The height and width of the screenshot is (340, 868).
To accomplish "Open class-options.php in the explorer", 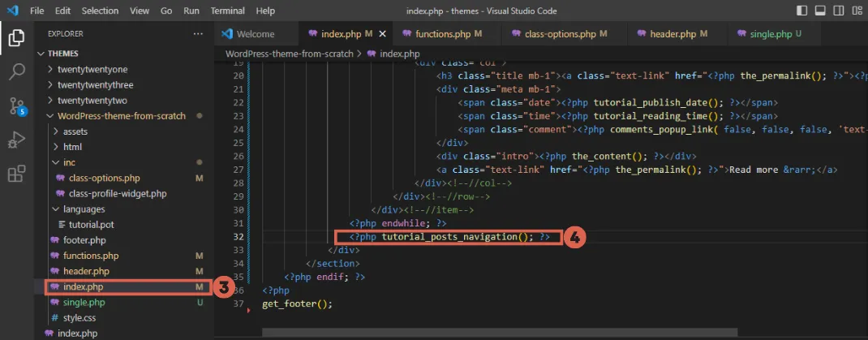I will [x=105, y=178].
